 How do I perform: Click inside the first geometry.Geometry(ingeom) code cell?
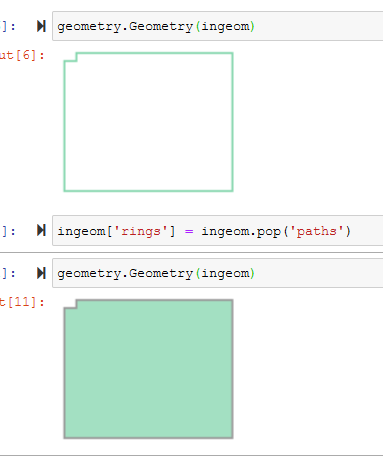(218, 26)
